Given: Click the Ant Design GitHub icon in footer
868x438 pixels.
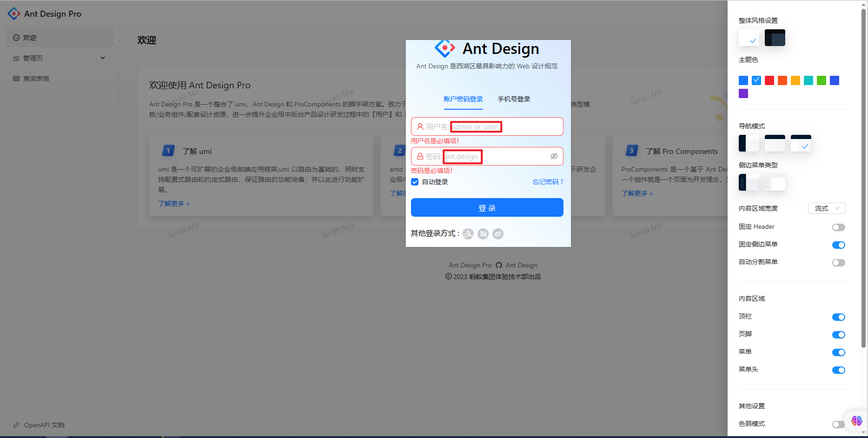Looking at the screenshot, I should [x=498, y=265].
